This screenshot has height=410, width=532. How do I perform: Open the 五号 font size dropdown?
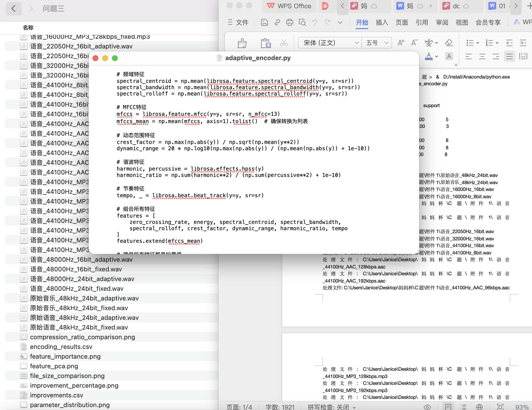386,43
